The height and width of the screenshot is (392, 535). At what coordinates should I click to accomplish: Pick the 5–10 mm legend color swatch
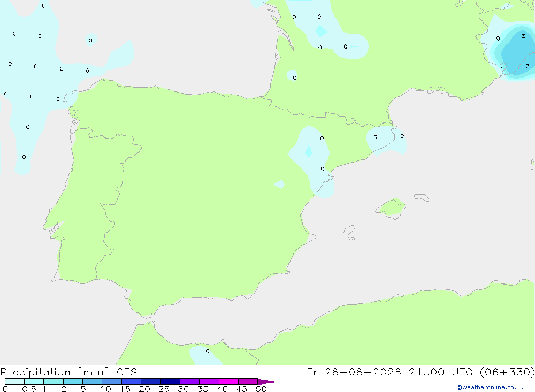[93, 381]
